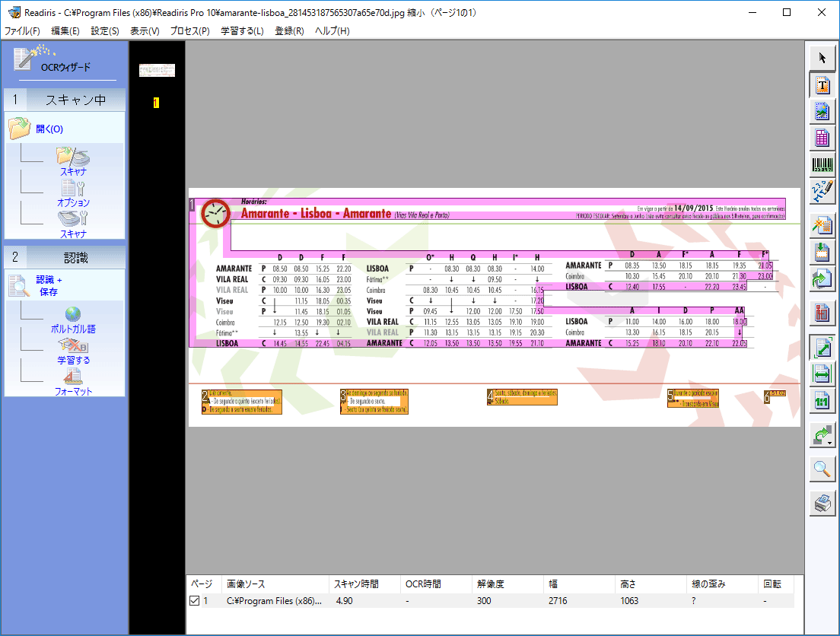Select the text zone tool
840x636 pixels.
click(822, 86)
